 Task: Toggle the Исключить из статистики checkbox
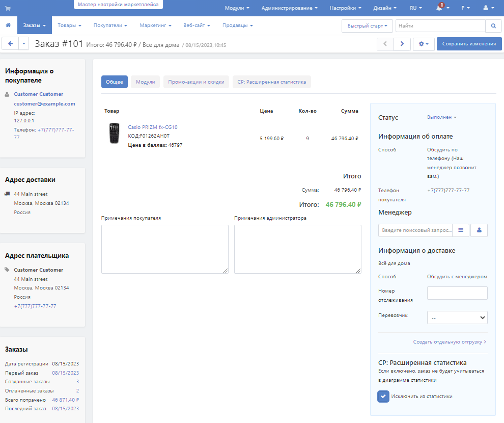coord(383,396)
